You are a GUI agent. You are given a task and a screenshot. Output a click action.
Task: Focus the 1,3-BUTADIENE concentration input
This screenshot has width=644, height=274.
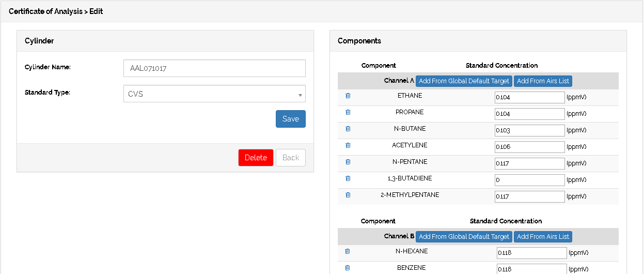(529, 180)
